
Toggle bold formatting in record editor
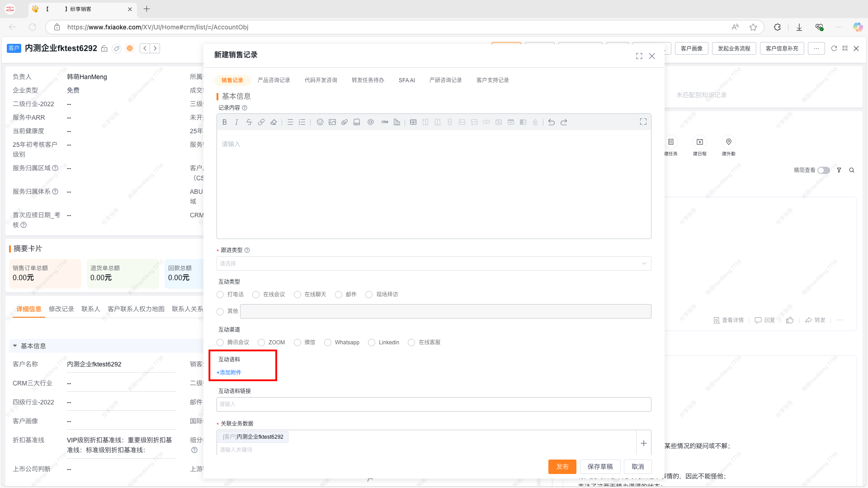tap(224, 122)
